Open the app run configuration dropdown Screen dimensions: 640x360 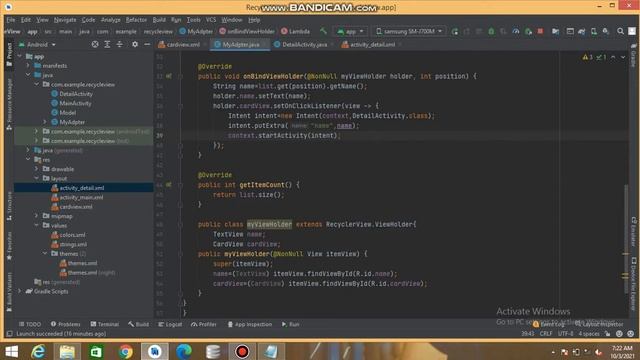350,31
